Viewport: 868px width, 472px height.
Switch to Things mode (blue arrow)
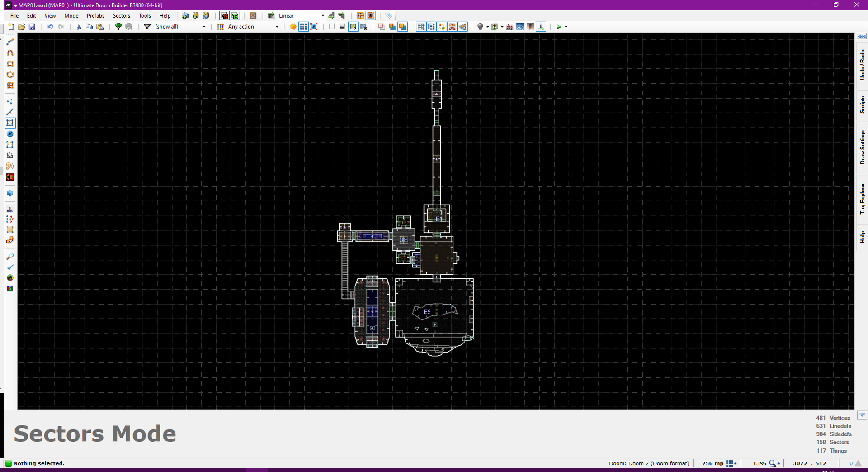(x=10, y=134)
